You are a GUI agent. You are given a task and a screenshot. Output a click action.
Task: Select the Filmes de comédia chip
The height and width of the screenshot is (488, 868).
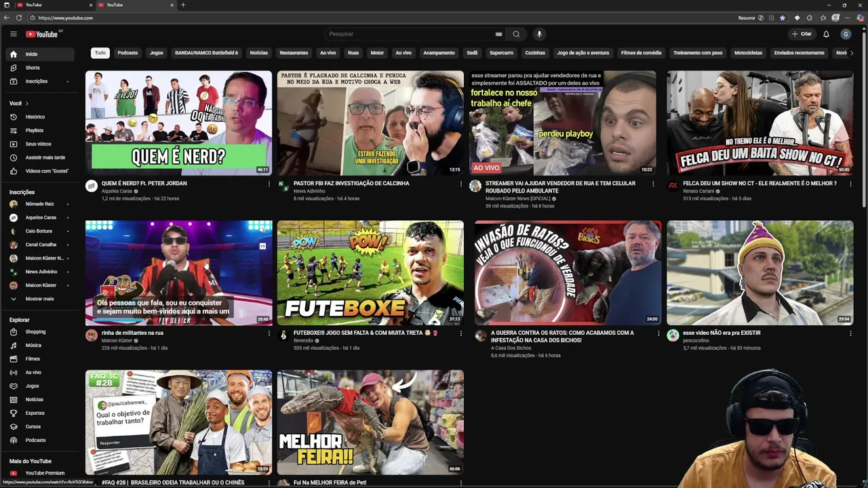click(x=641, y=53)
